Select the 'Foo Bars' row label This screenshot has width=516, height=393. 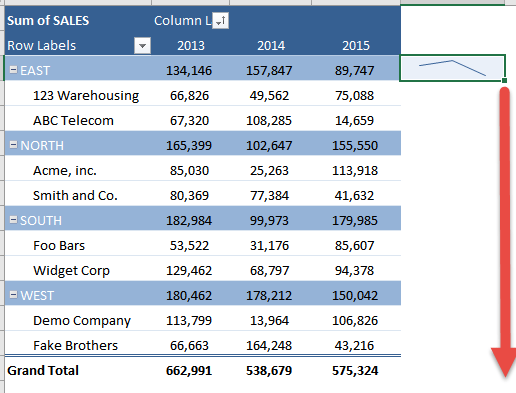tap(59, 246)
